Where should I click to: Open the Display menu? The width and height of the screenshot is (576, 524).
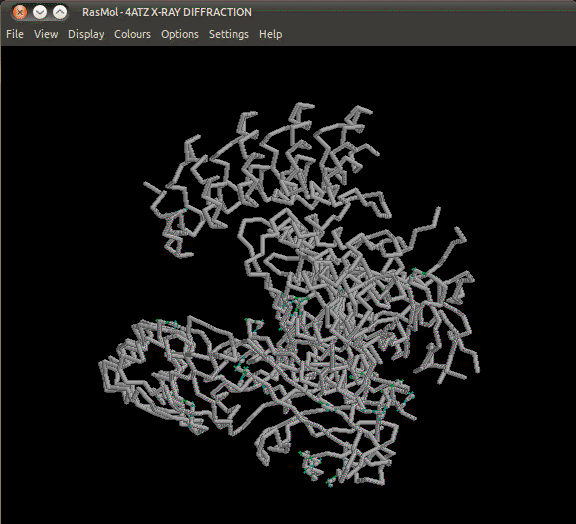[x=86, y=34]
